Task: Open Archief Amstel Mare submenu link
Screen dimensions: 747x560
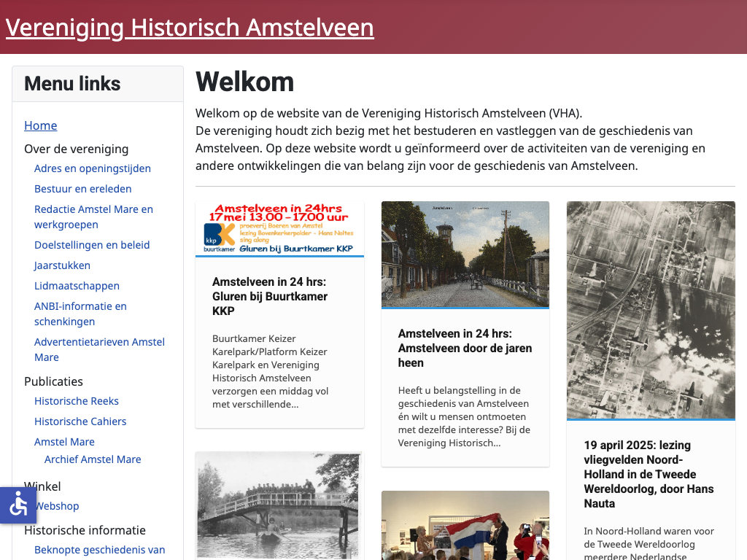Action: click(93, 459)
